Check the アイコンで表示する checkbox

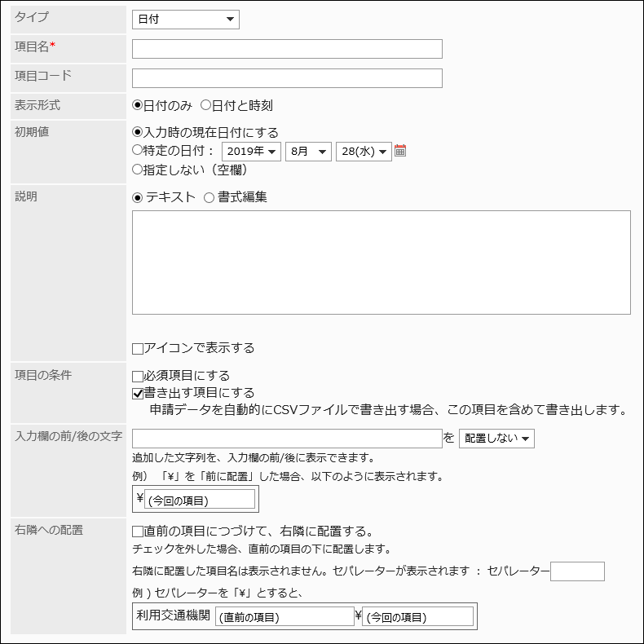tap(138, 349)
